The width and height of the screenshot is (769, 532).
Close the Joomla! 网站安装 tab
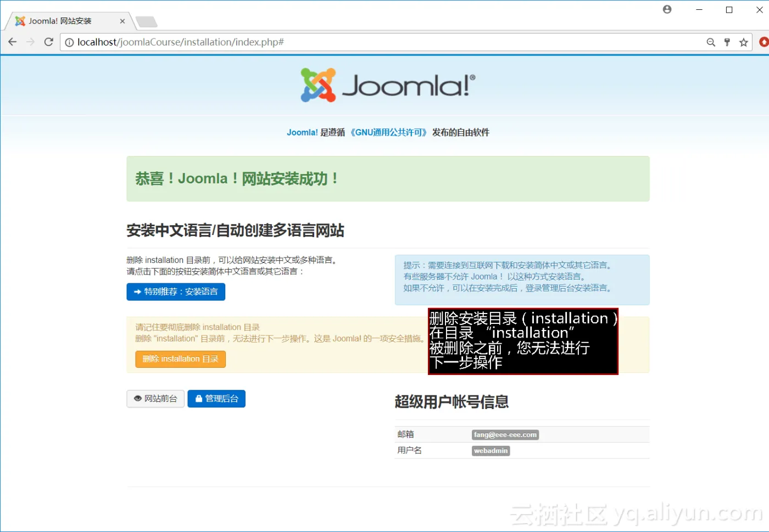pos(122,21)
